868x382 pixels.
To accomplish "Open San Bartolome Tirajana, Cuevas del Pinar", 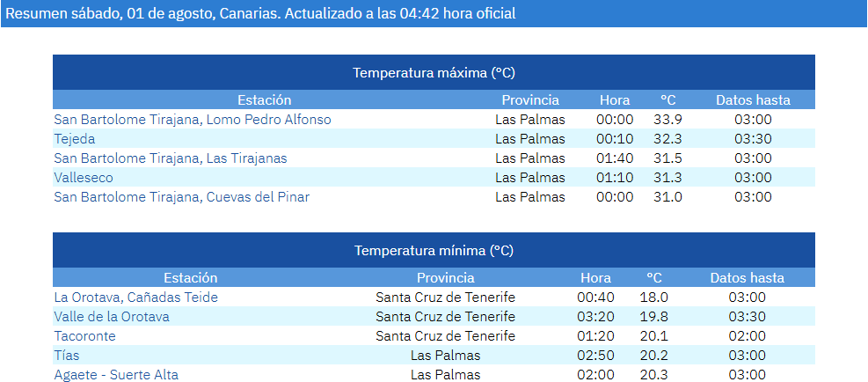I will coord(181,197).
